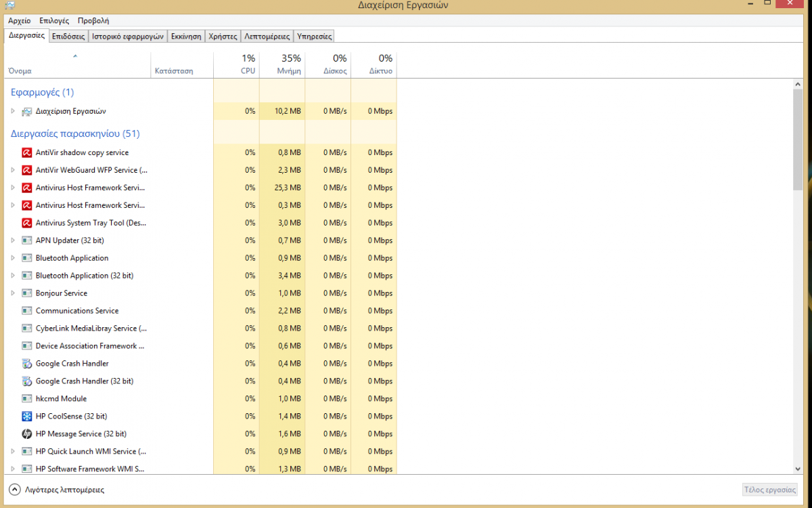Click the 10,2 MB memory value

click(288, 111)
